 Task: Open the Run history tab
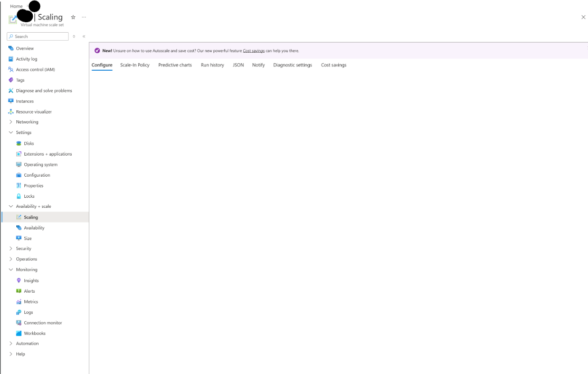pos(212,64)
